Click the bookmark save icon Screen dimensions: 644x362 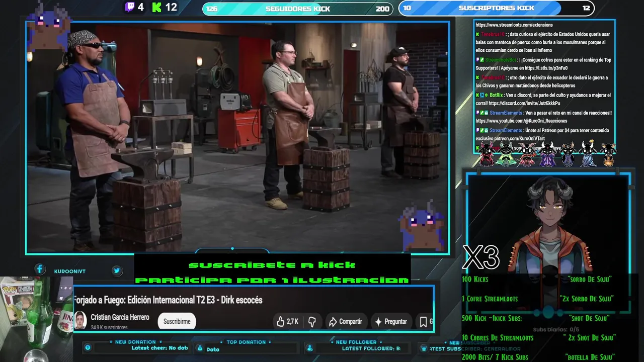(424, 322)
